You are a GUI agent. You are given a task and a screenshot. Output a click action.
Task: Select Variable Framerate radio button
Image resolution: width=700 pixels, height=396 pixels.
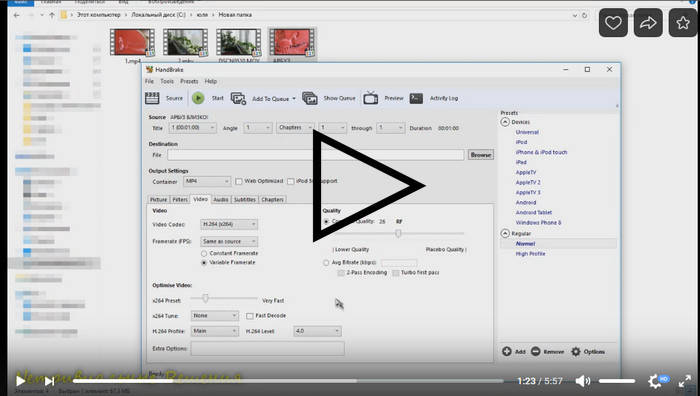pos(204,263)
